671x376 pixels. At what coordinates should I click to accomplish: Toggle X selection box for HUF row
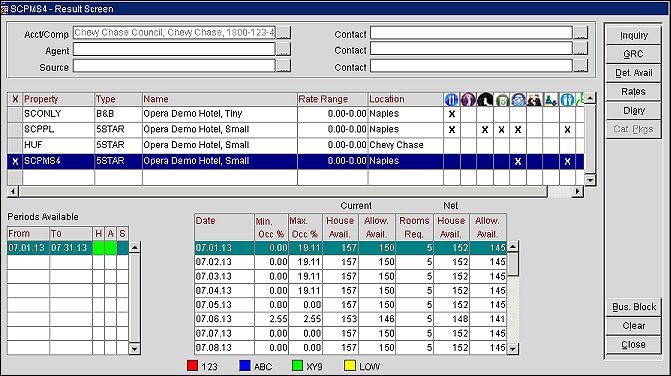point(15,145)
